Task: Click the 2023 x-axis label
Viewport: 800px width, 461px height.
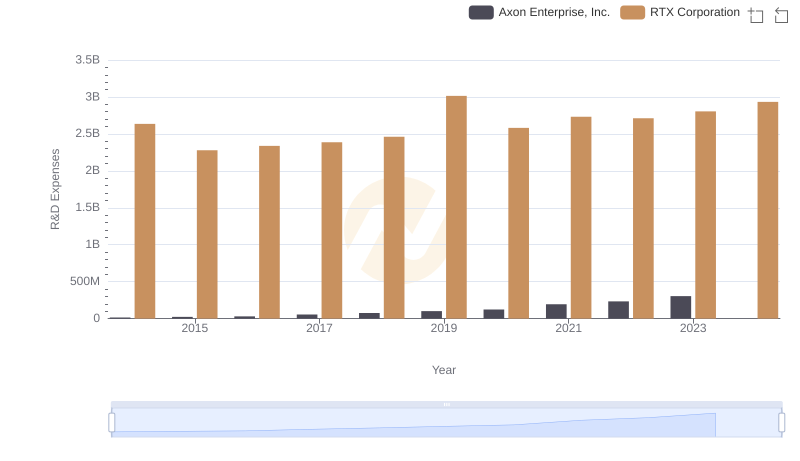Action: click(693, 328)
